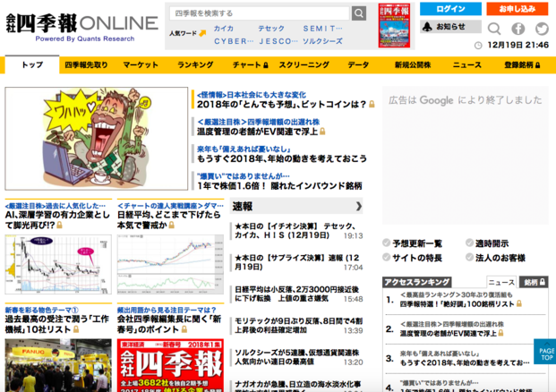556x392 pixels.
Task: Open news ソルクシーズが5連騰、仮想通貨関連株
Action: tap(296, 357)
